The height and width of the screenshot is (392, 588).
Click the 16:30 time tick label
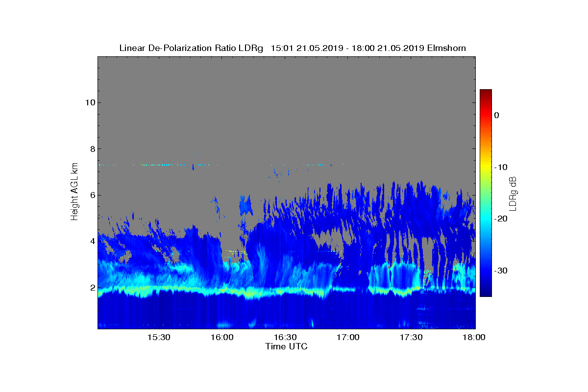pos(285,338)
